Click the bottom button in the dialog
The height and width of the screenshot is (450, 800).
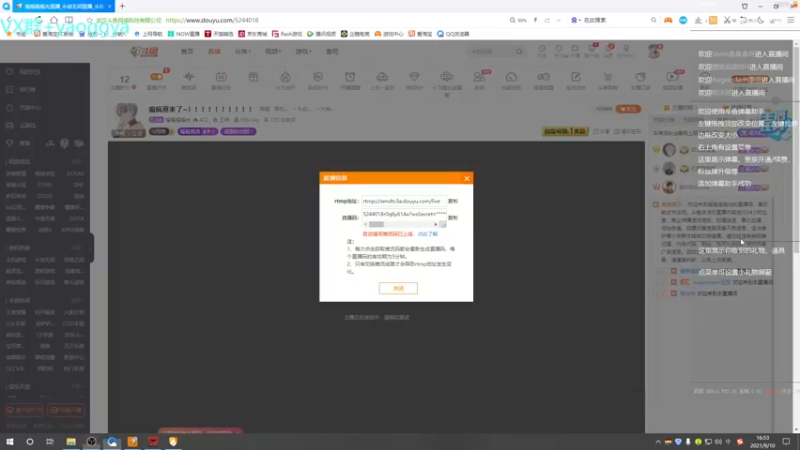point(398,288)
